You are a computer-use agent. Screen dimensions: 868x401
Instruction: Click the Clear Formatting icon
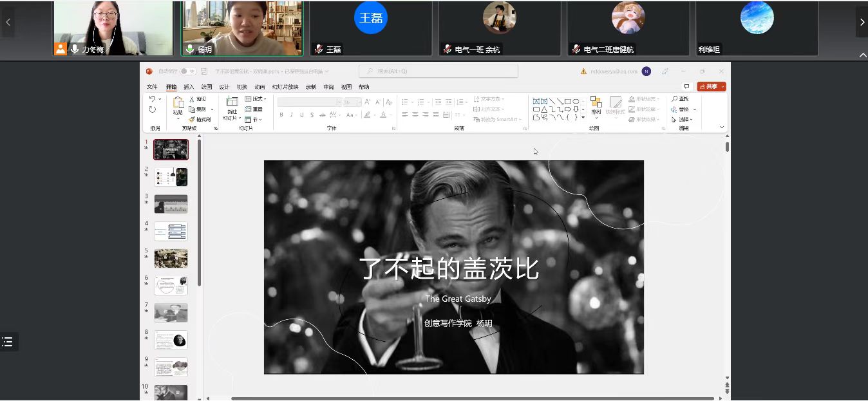point(389,102)
